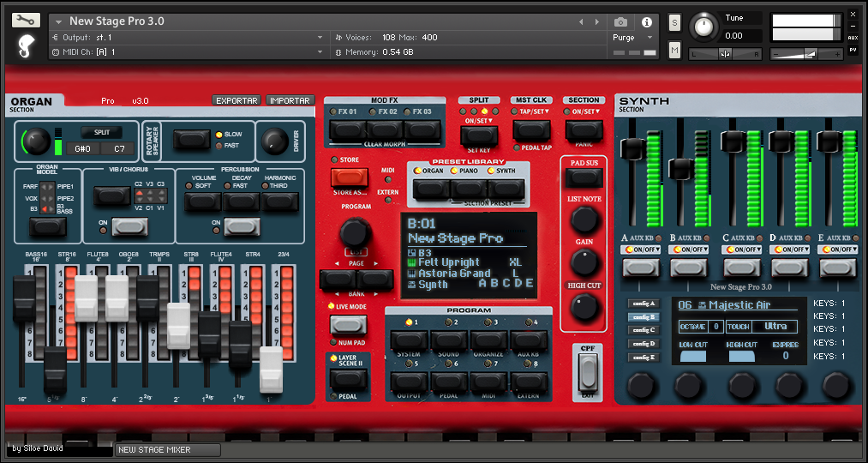Toggle the VIB/CHORUS ON switch

click(x=130, y=226)
